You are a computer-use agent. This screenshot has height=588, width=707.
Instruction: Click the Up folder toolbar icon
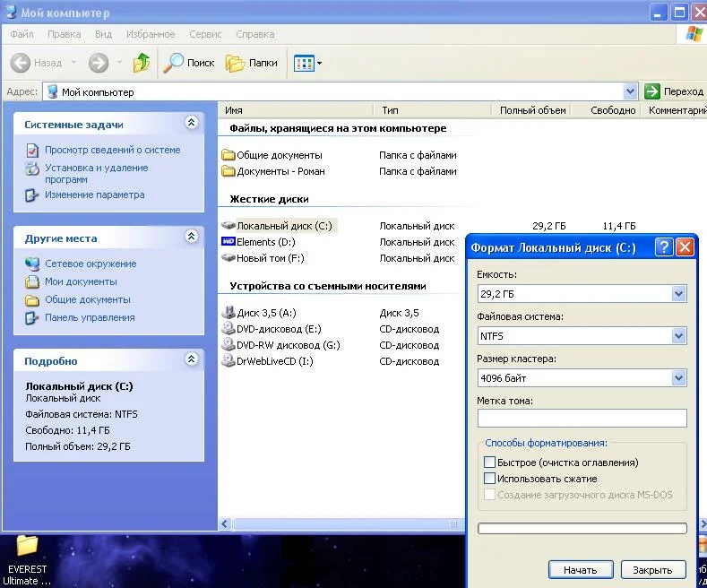coord(141,63)
